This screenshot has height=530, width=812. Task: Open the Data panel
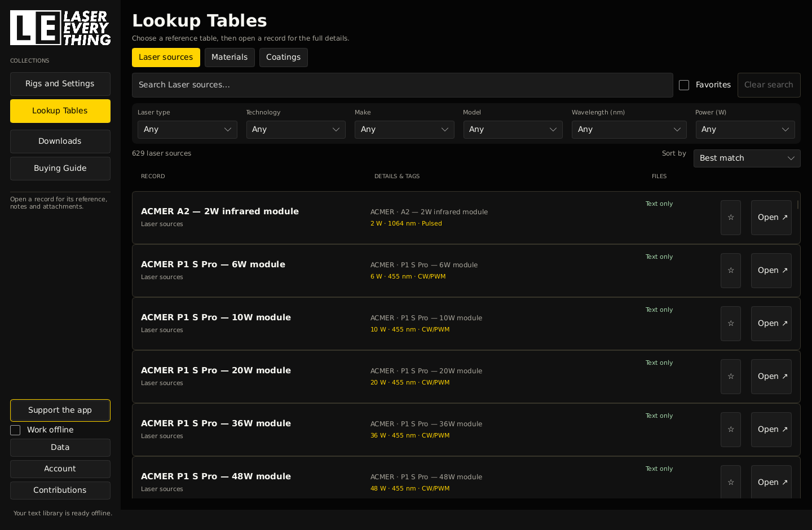tap(60, 448)
